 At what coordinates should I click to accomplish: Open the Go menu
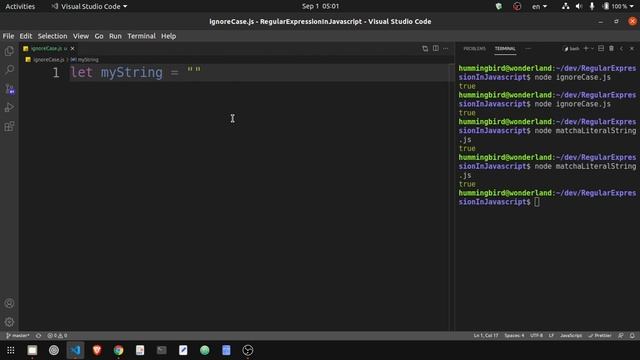click(x=99, y=36)
